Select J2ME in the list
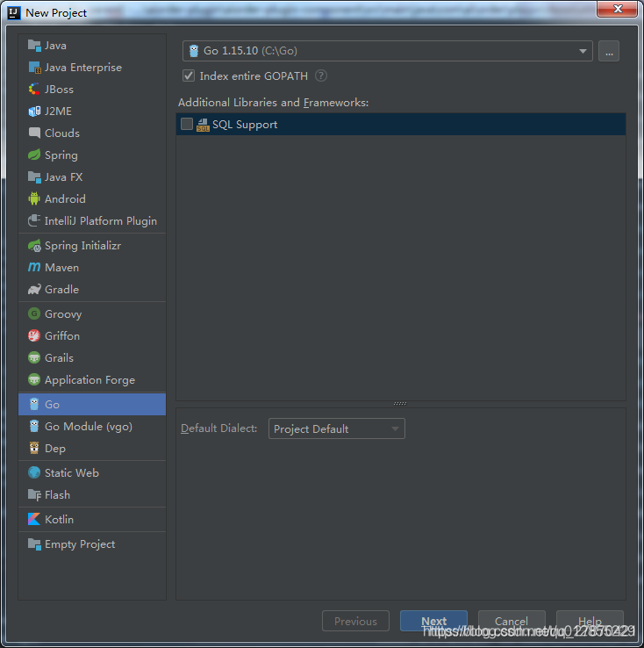 [92, 112]
